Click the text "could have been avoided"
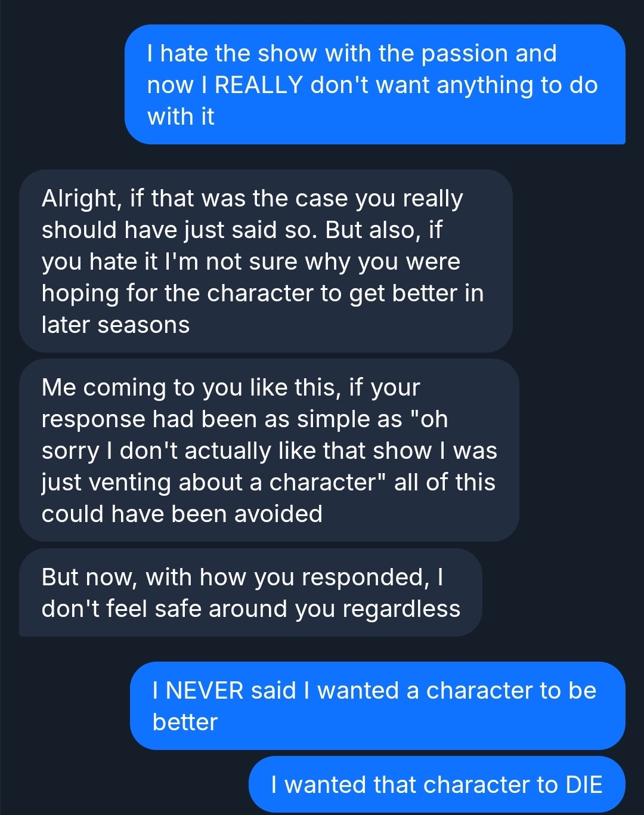Viewport: 644px width, 815px height. [182, 514]
